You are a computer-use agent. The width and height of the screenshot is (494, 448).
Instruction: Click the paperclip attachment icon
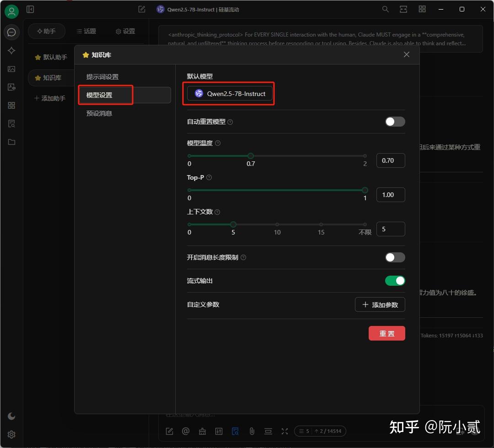pos(252,431)
